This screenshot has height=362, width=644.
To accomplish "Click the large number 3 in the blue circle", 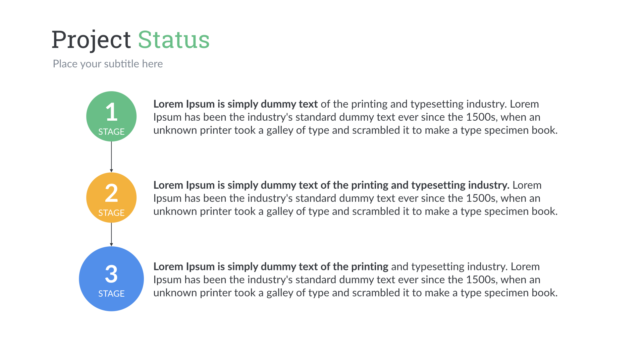I will [111, 274].
